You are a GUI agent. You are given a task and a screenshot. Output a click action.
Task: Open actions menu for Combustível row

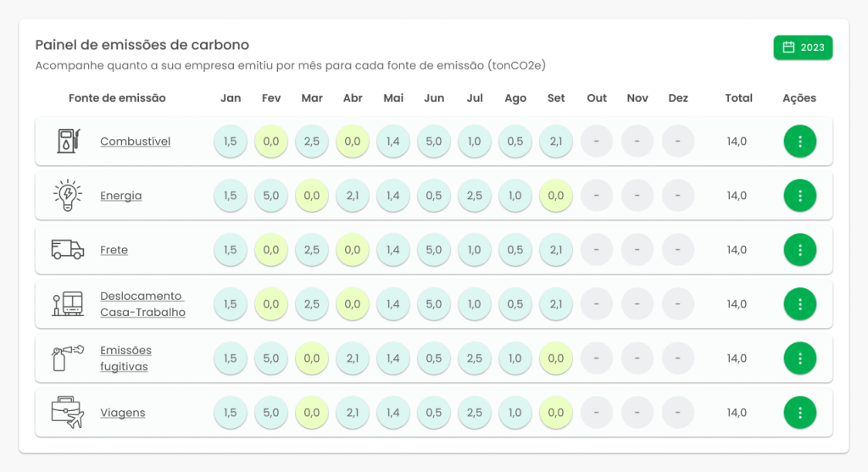799,142
